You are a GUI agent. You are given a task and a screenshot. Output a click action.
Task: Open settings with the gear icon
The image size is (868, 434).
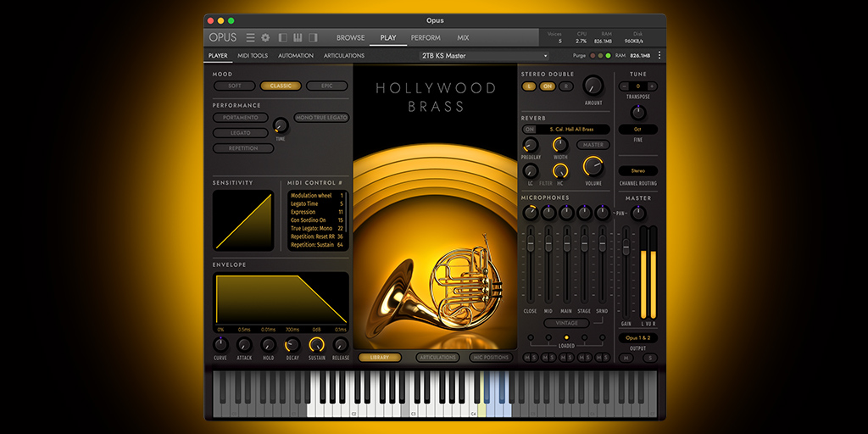coord(265,37)
